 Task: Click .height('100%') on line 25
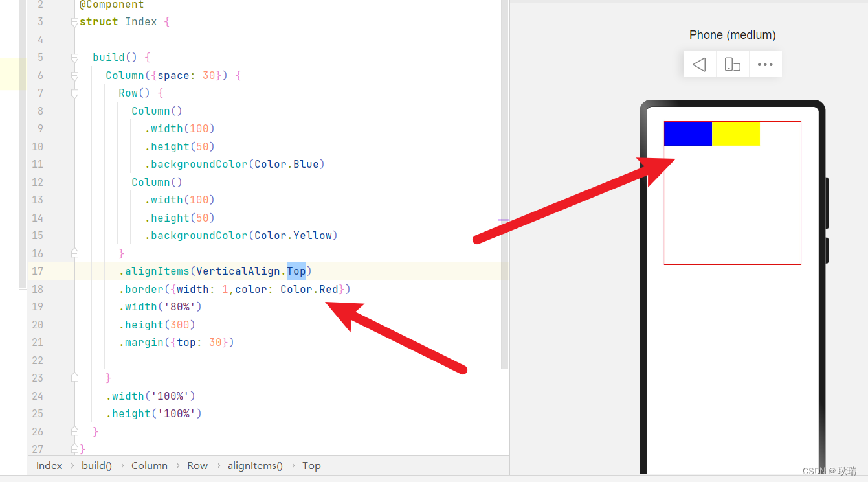pyautogui.click(x=154, y=413)
